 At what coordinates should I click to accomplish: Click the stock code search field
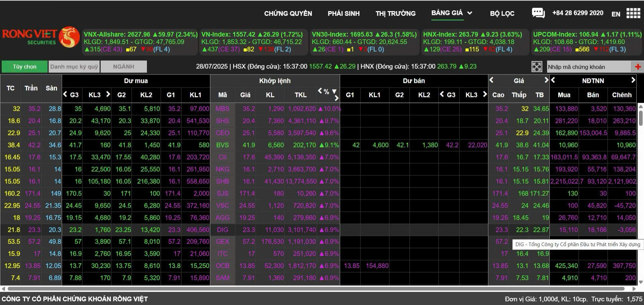[x=589, y=67]
